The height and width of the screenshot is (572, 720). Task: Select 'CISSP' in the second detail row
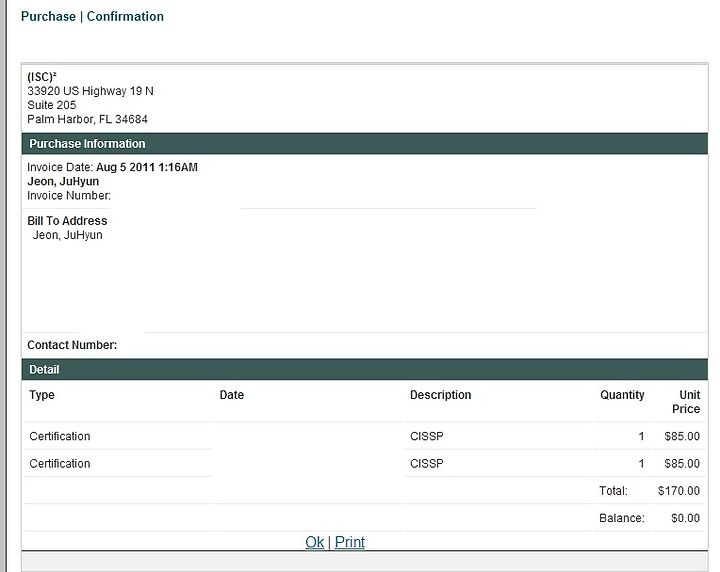[x=427, y=464]
